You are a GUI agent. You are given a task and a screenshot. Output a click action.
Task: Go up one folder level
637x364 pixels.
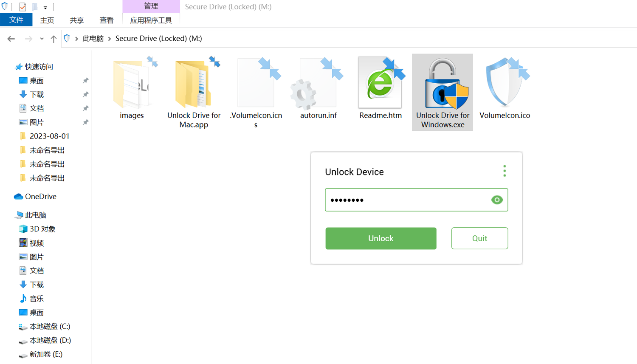point(54,39)
